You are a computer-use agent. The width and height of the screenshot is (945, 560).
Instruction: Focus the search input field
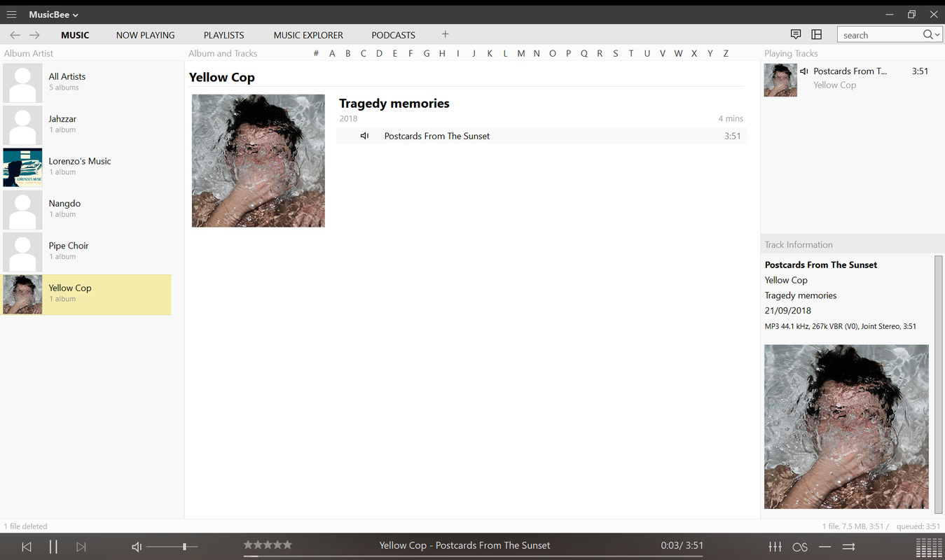(x=881, y=35)
